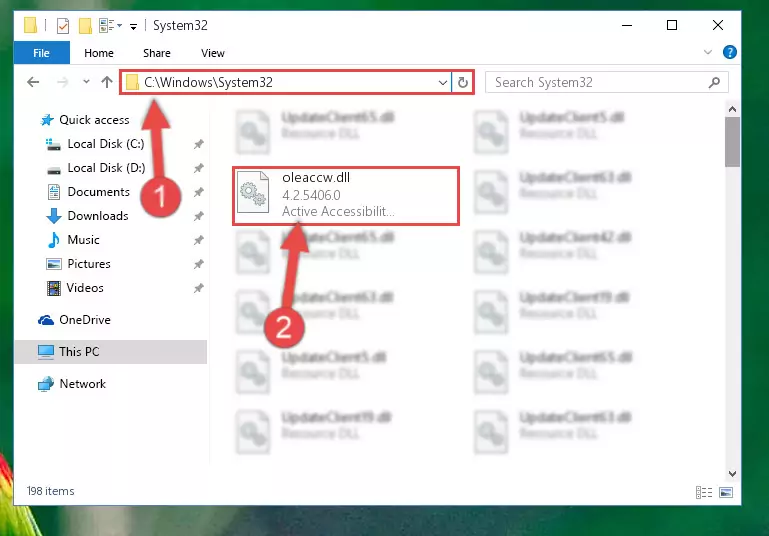Click the Properties quick access toolbar icon
Viewport: 769px width, 536px height.
pyautogui.click(x=63, y=26)
